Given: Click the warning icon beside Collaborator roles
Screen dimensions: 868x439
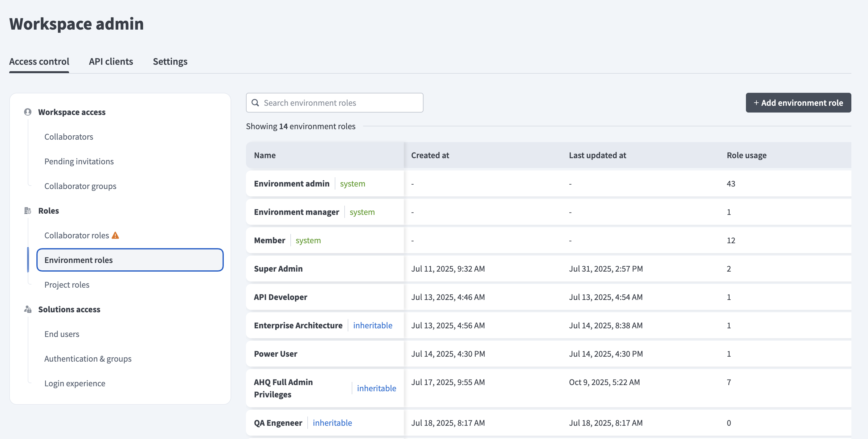Looking at the screenshot, I should [115, 235].
